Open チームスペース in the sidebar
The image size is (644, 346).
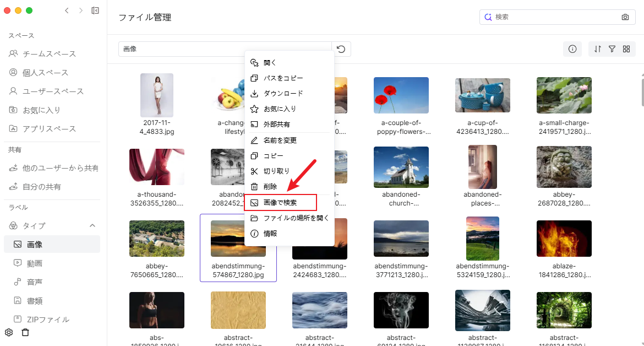click(x=49, y=54)
